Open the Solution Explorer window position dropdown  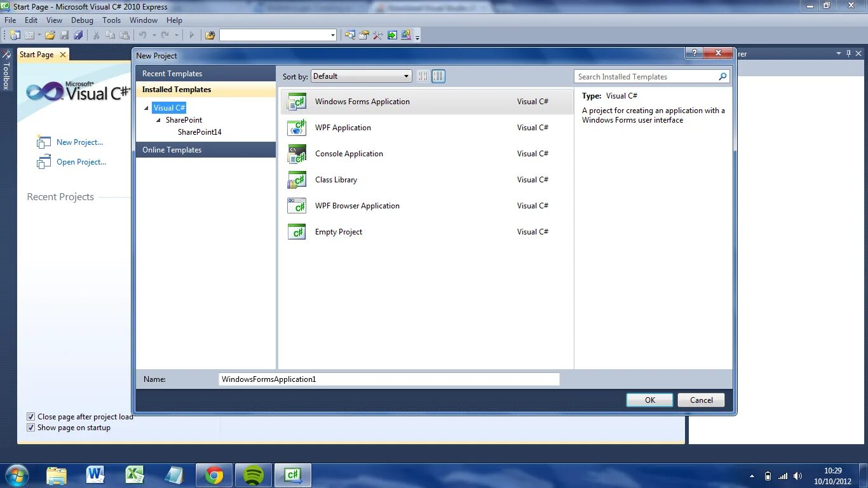point(839,54)
